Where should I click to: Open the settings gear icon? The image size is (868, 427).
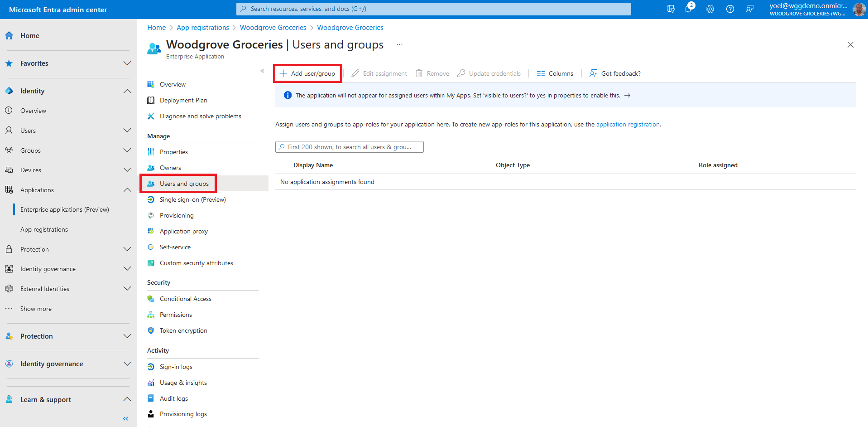pos(710,9)
